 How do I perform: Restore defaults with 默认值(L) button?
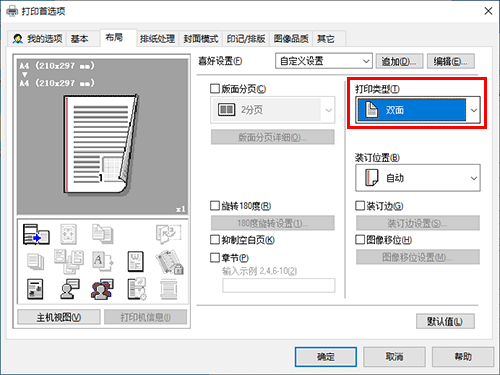[x=445, y=321]
